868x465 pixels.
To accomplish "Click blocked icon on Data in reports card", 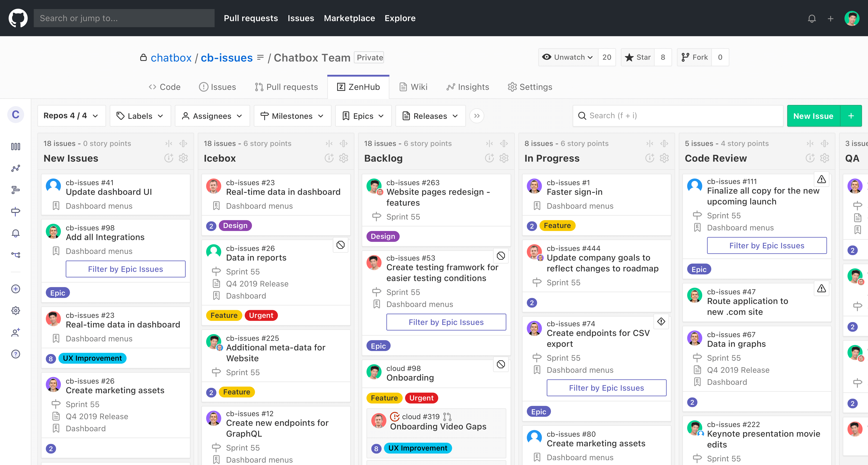I will (341, 245).
